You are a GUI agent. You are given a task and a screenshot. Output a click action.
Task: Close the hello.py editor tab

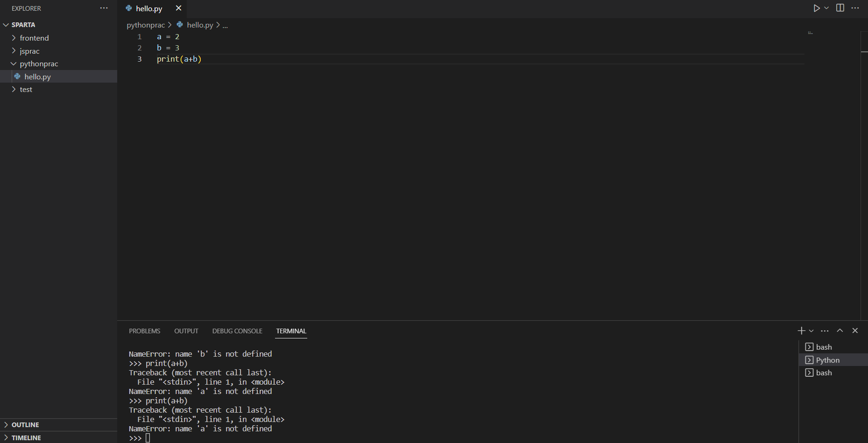(178, 8)
